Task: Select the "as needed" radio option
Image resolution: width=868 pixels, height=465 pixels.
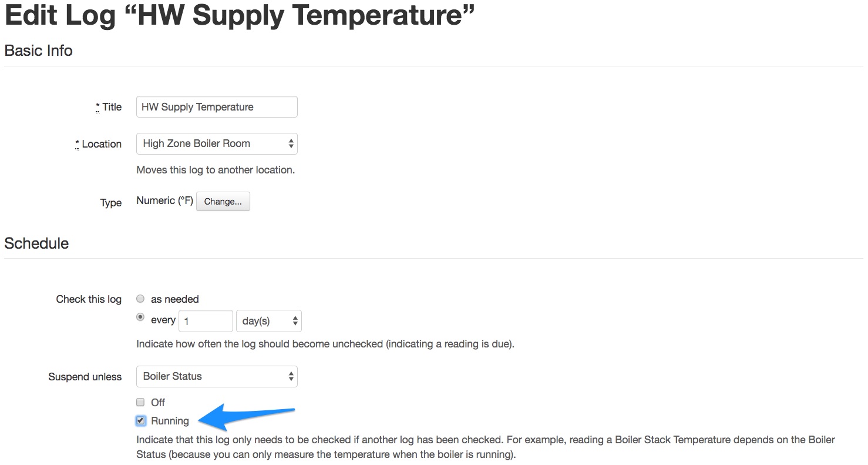Action: click(x=140, y=299)
